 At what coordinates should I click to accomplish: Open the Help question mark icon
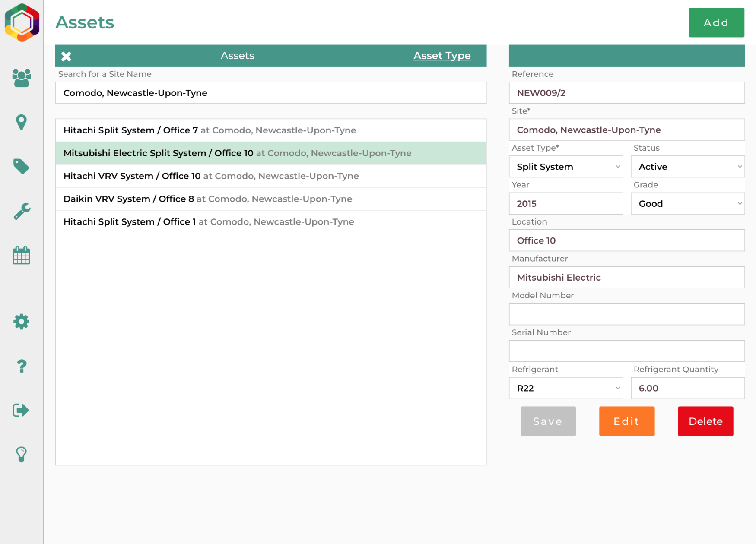coord(22,366)
